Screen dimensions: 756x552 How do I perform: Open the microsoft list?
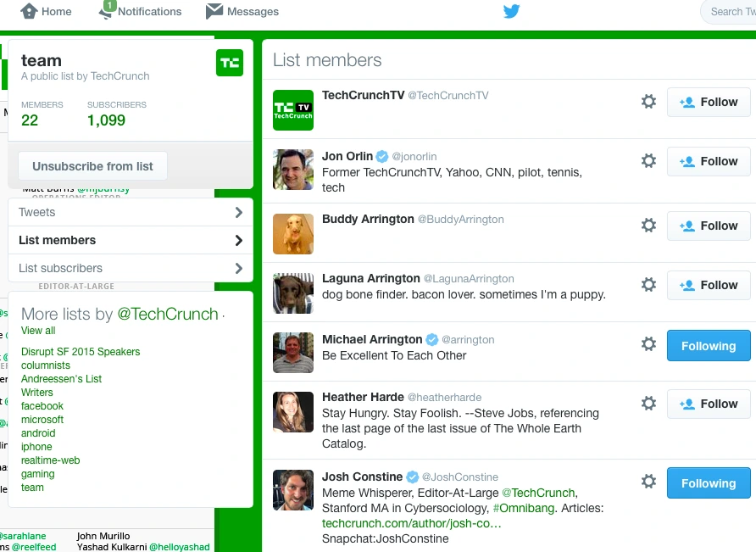tap(42, 420)
